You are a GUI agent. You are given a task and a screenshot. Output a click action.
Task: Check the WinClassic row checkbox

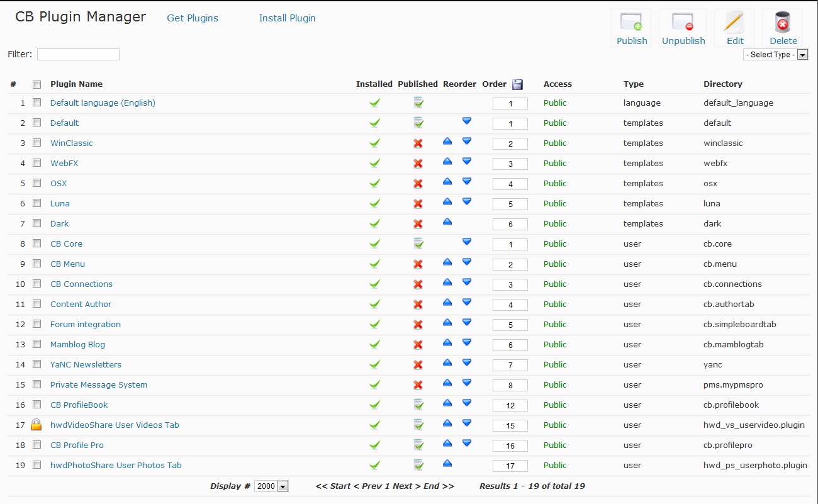tap(36, 143)
